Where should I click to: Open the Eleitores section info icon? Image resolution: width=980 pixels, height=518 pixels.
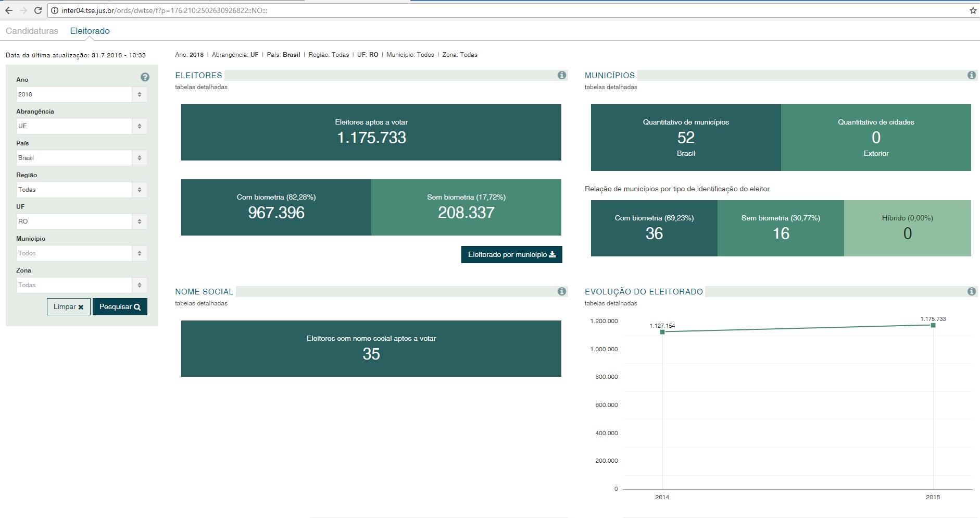point(562,75)
